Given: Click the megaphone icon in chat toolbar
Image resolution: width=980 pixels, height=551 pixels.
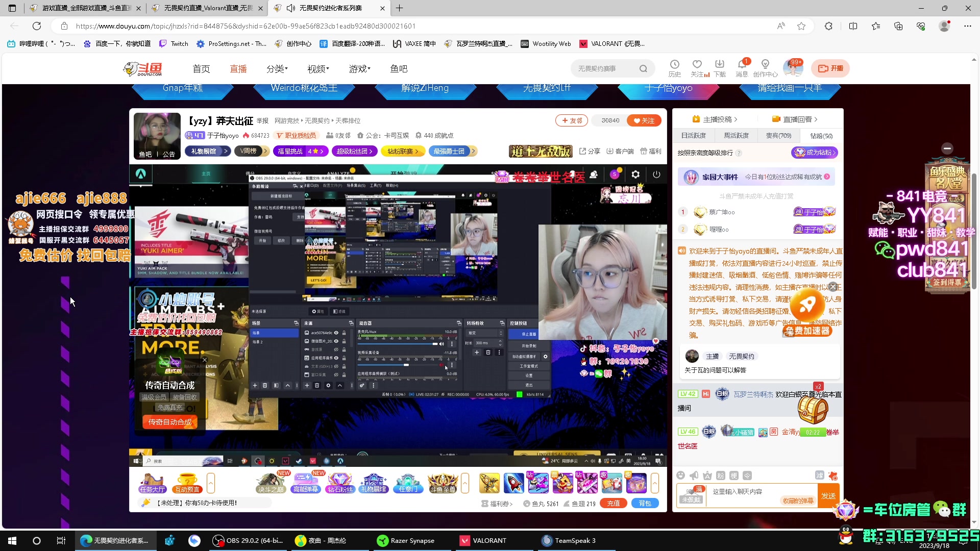Looking at the screenshot, I should pyautogui.click(x=694, y=475).
